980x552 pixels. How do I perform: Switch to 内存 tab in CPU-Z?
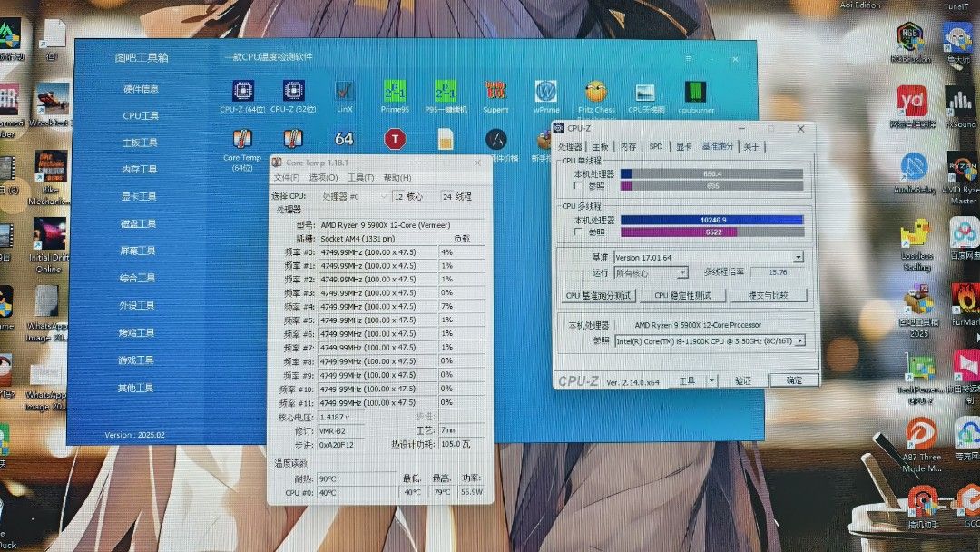tap(628, 146)
